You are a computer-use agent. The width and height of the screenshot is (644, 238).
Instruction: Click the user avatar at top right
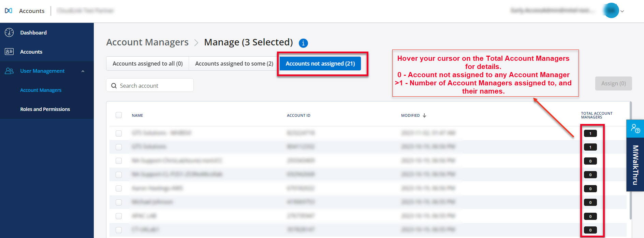[x=611, y=11]
